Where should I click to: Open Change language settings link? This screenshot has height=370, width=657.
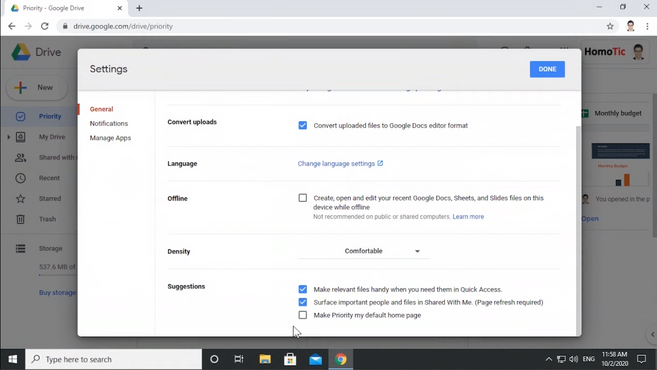(340, 163)
